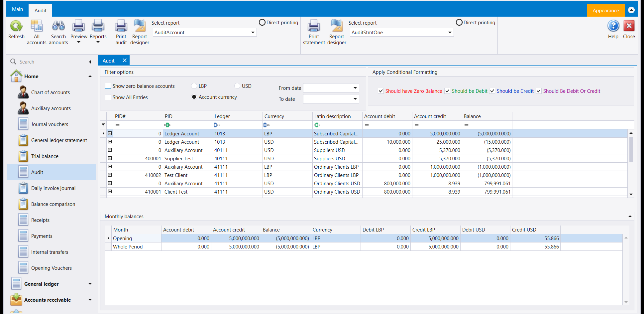The height and width of the screenshot is (314, 644).
Task: Select the Whole Period row
Action: coord(364,246)
